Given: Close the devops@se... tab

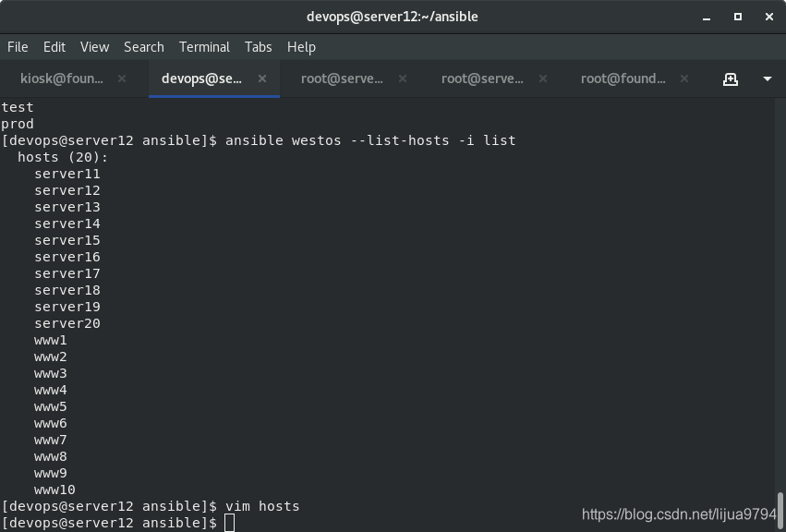Looking at the screenshot, I should tap(262, 79).
